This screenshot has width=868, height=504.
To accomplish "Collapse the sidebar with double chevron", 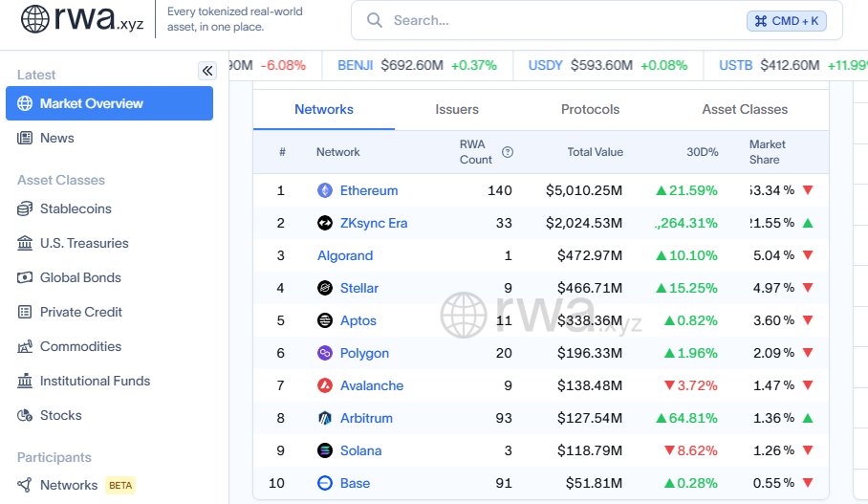I will [x=207, y=71].
